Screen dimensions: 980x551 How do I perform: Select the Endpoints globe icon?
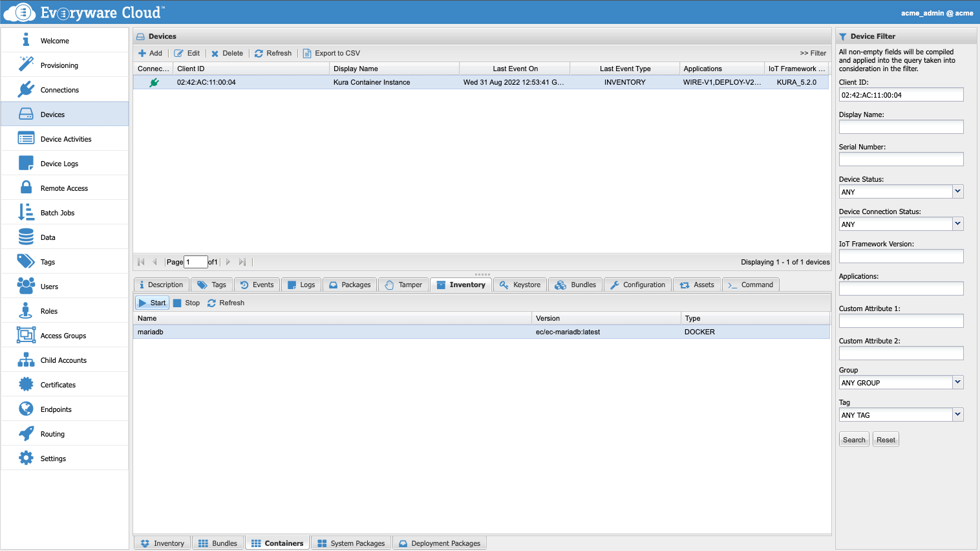click(26, 409)
